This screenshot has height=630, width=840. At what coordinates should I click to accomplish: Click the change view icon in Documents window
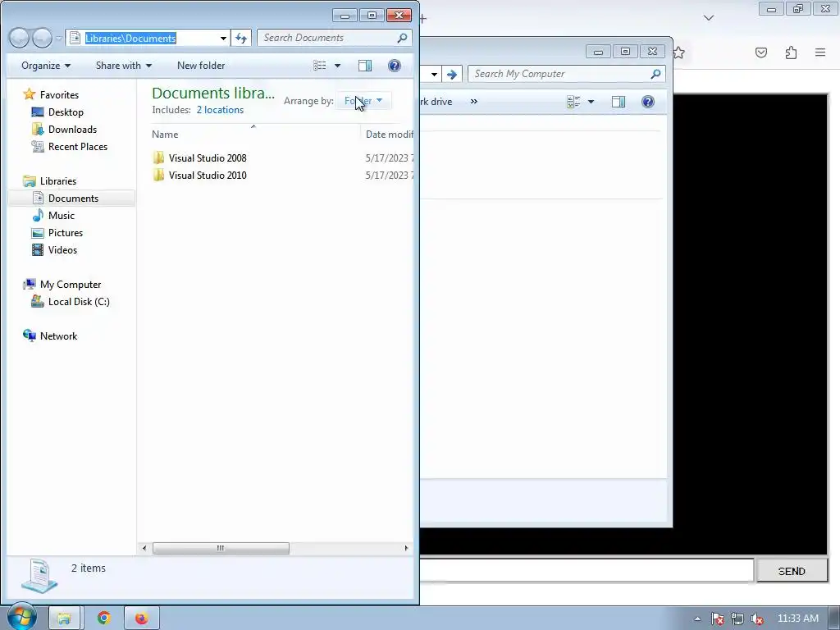coord(320,66)
